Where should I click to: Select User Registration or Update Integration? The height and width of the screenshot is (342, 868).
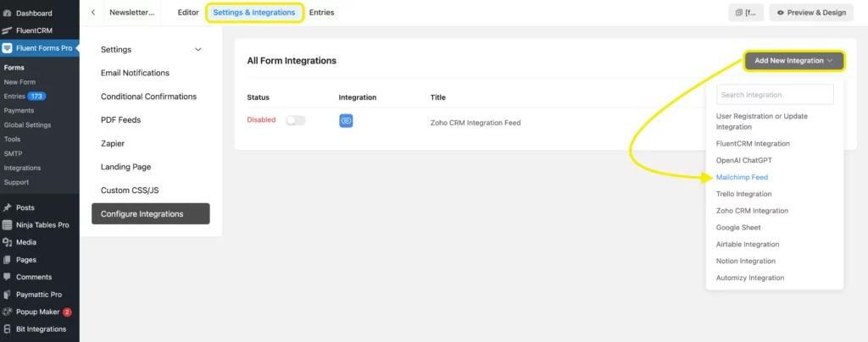(762, 122)
